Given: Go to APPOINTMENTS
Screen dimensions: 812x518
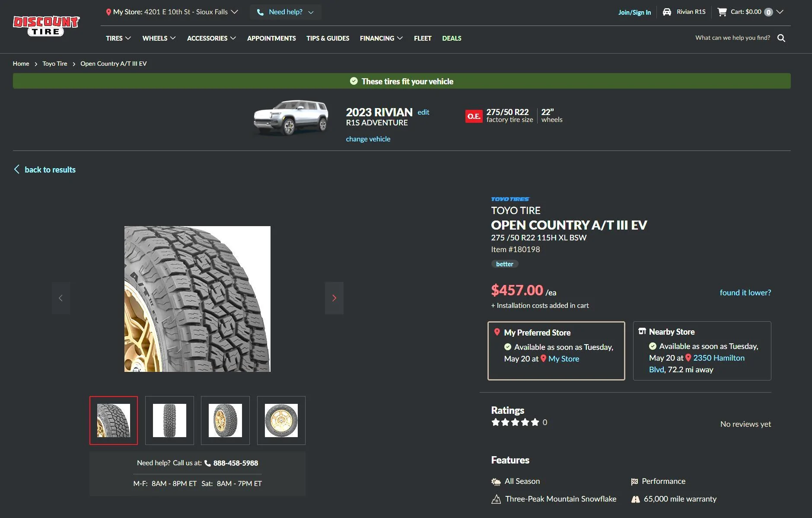Looking at the screenshot, I should pos(271,38).
